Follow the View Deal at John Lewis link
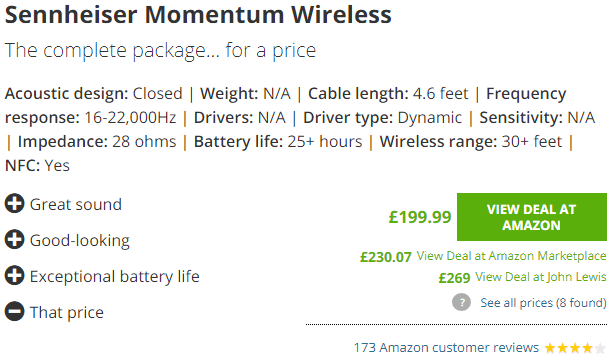The height and width of the screenshot is (363, 613). [541, 277]
